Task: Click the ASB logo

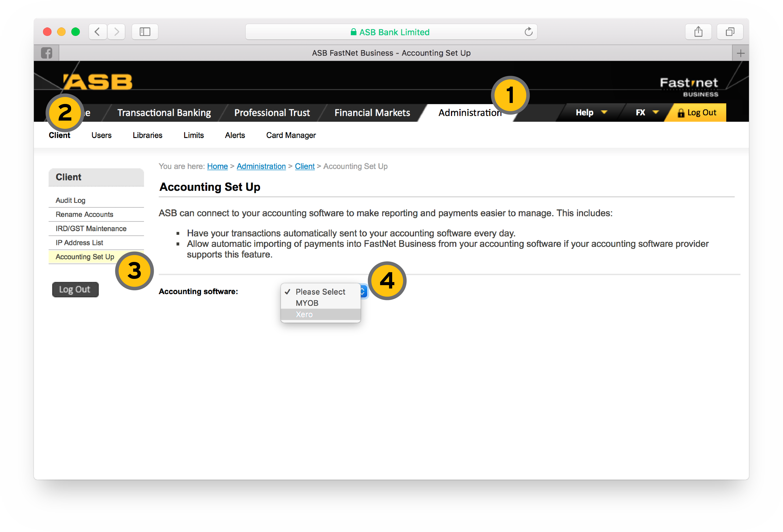Action: click(x=98, y=82)
